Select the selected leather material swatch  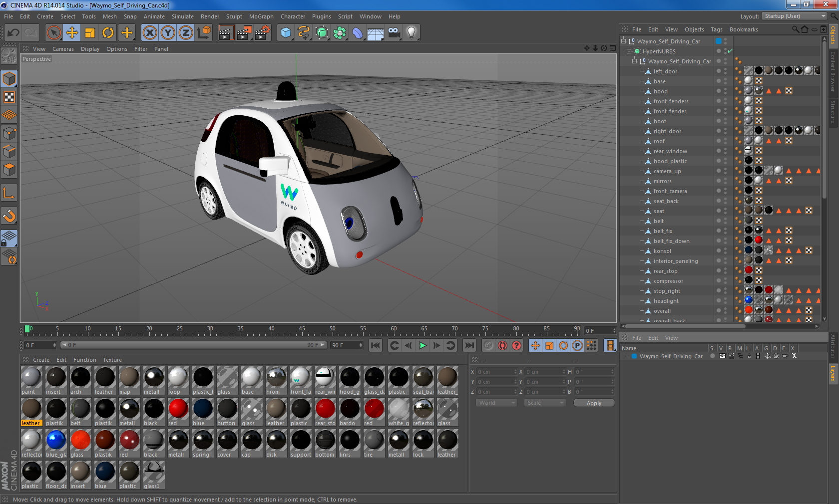pyautogui.click(x=31, y=412)
